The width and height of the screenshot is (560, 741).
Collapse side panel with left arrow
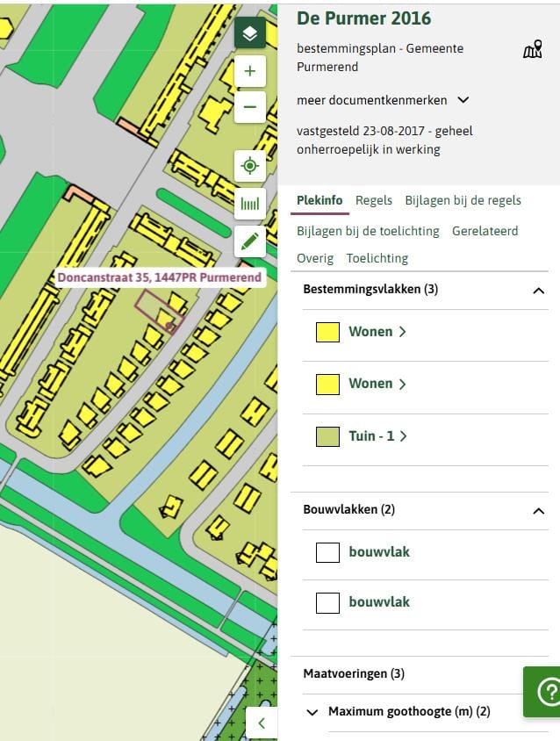point(262,723)
